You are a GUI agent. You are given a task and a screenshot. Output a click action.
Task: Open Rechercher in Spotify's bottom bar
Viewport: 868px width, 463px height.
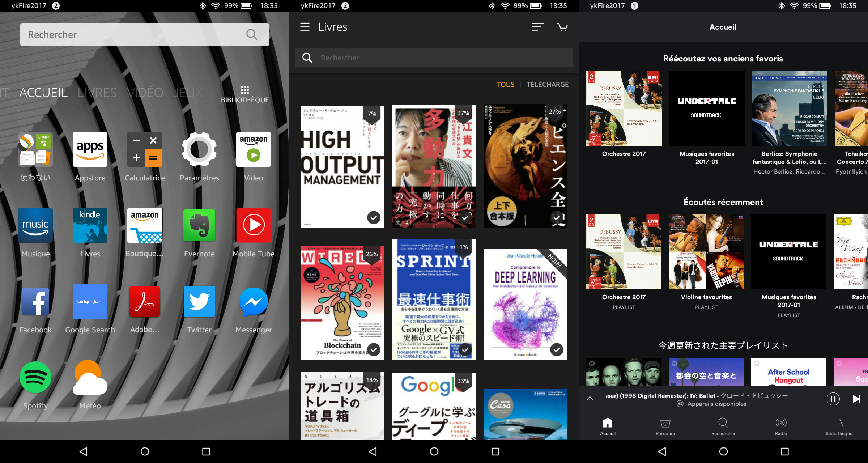(x=723, y=427)
